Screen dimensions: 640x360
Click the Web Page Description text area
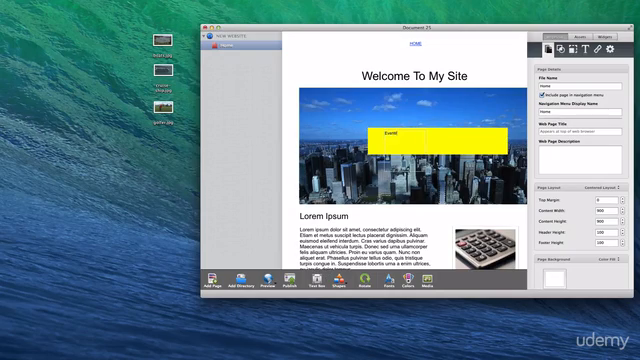pyautogui.click(x=580, y=160)
